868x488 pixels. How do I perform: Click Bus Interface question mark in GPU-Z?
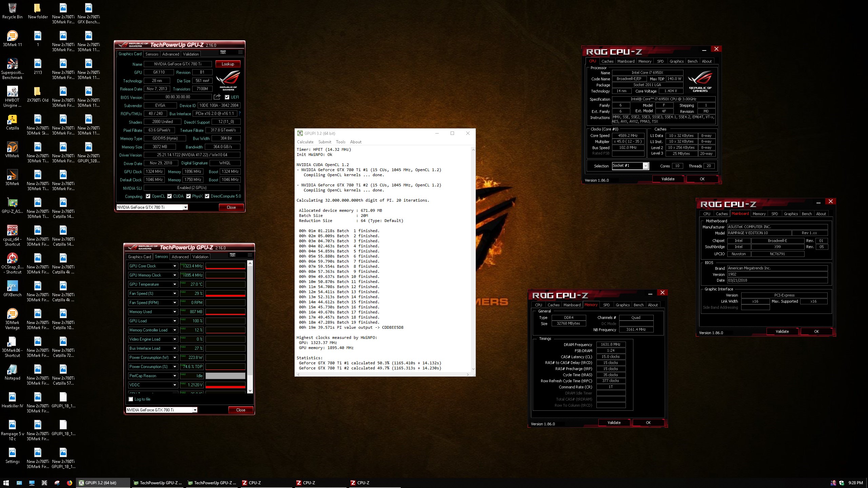[239, 114]
